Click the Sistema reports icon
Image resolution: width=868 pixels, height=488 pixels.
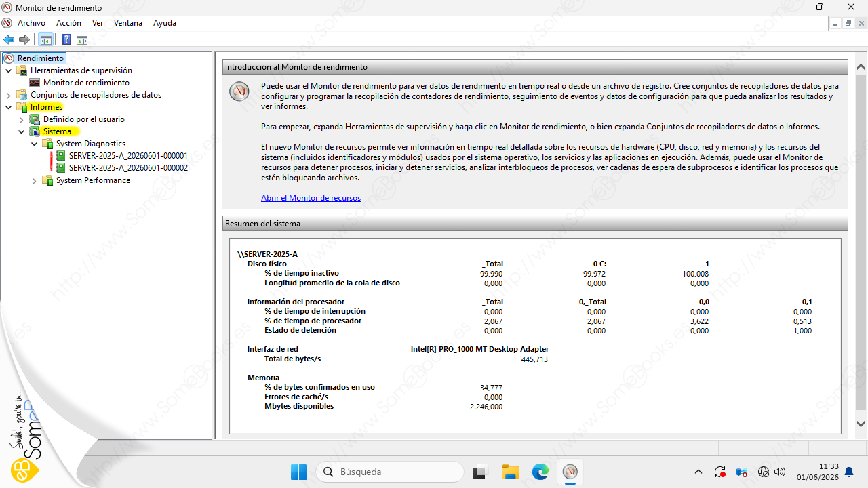(x=35, y=131)
